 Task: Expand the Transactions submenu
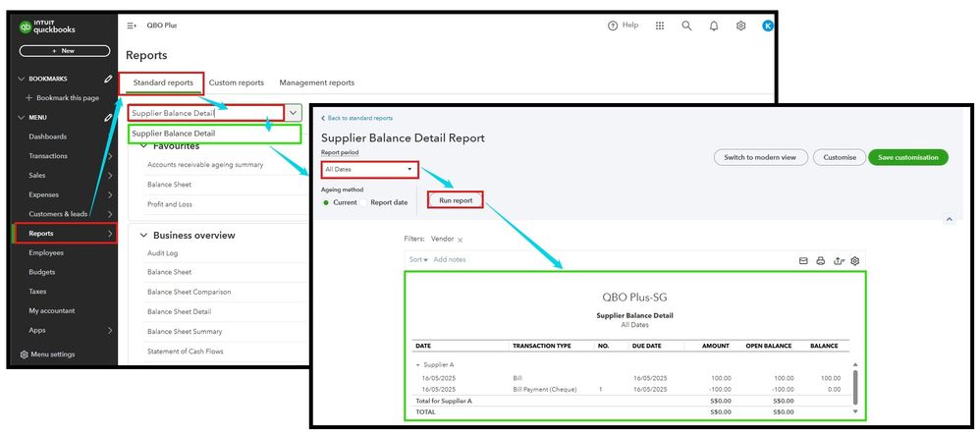coord(110,156)
